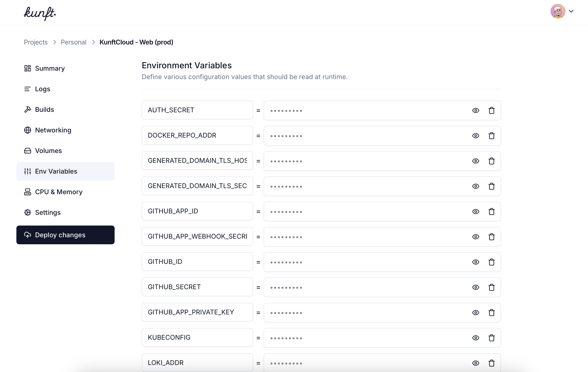Delete the LOKI_ADDR variable
Screen dimensions: 588x372
(491, 363)
